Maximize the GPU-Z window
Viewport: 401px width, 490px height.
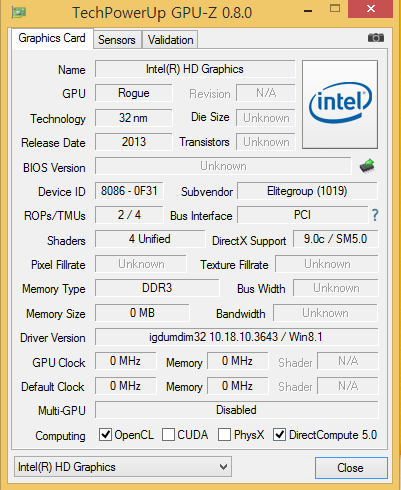pyautogui.click(x=335, y=9)
